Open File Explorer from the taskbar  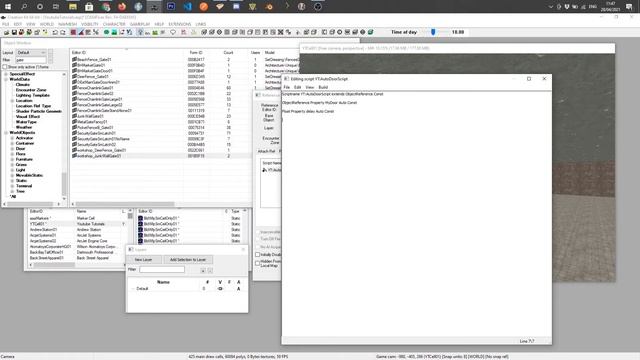click(x=73, y=7)
